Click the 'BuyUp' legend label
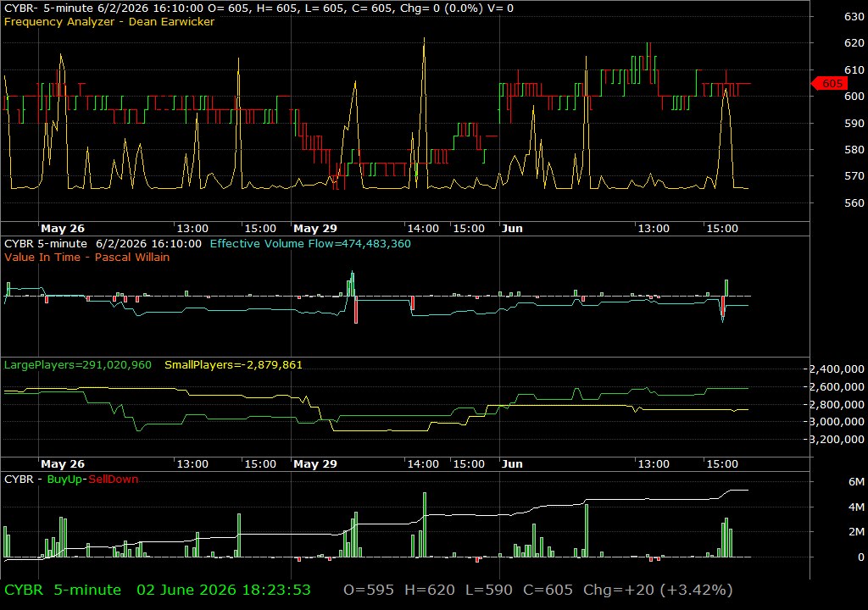The height and width of the screenshot is (610, 868). (x=64, y=479)
